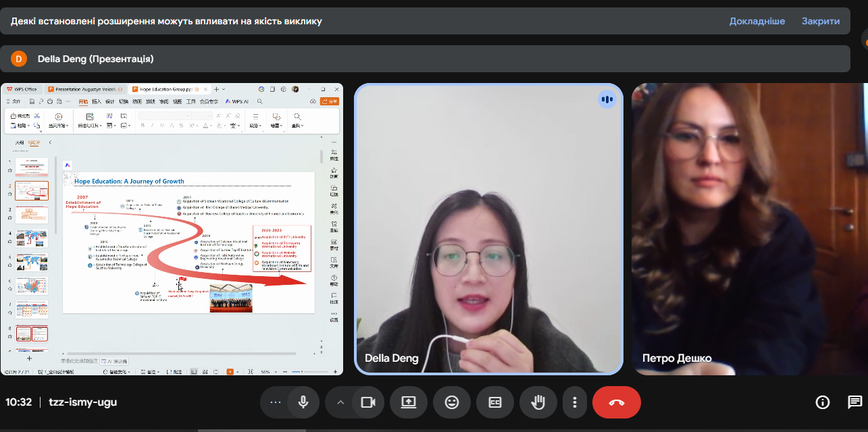The height and width of the screenshot is (432, 868).
Task: Open the 动画 ribbon tab
Action: point(137,101)
